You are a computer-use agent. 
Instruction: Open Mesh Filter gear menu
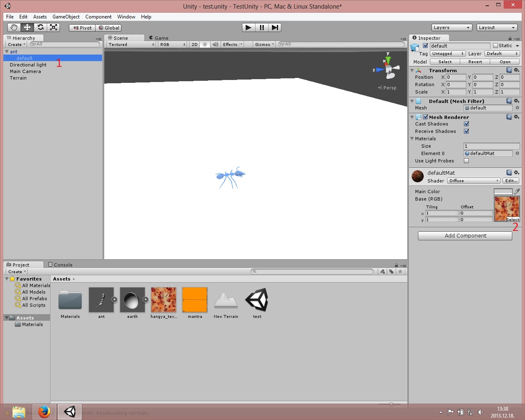[516, 101]
